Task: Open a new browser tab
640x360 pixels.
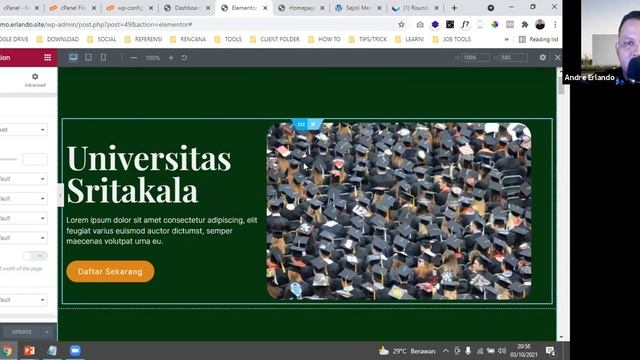Action: [x=454, y=8]
